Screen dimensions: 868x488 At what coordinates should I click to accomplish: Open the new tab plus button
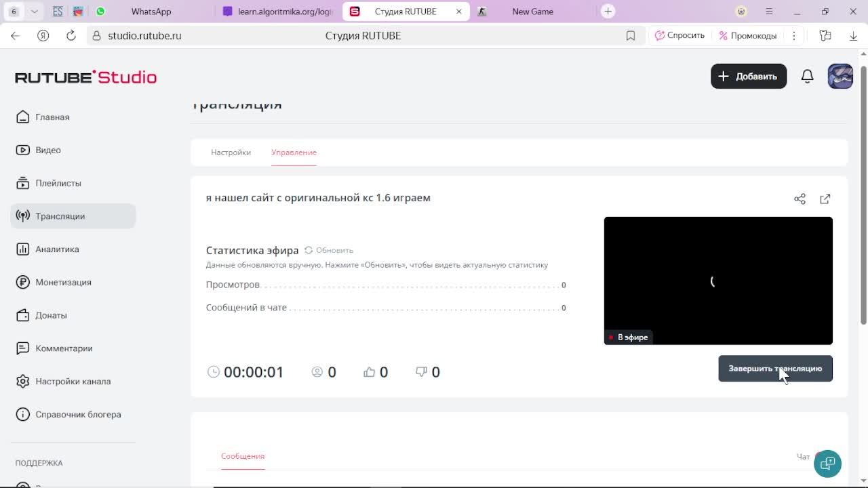pyautogui.click(x=608, y=12)
